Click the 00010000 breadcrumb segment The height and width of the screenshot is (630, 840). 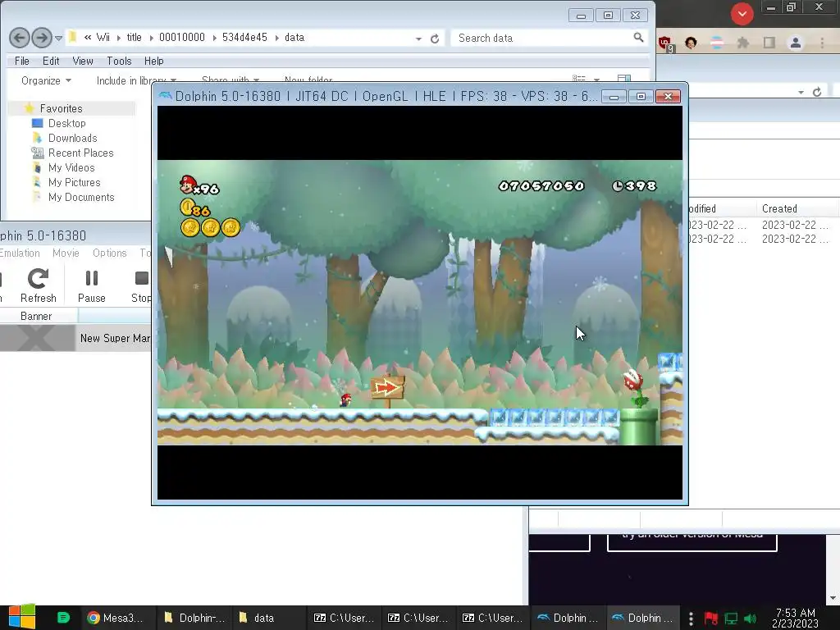[181, 38]
